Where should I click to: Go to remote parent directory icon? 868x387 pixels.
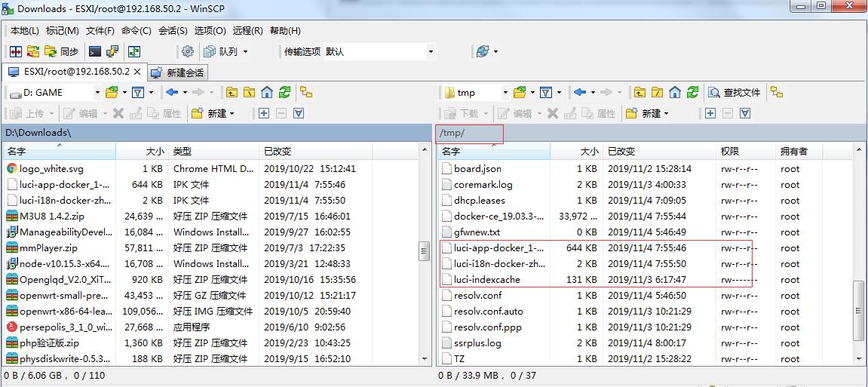click(639, 93)
